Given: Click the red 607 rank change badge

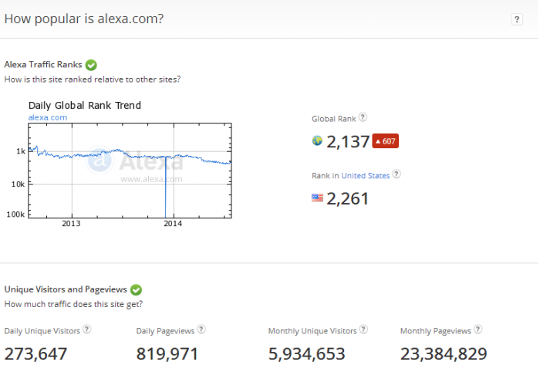Looking at the screenshot, I should point(386,141).
